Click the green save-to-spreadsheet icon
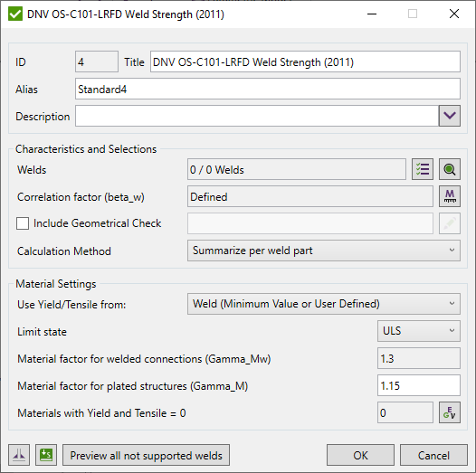The height and width of the screenshot is (473, 476). (x=46, y=455)
